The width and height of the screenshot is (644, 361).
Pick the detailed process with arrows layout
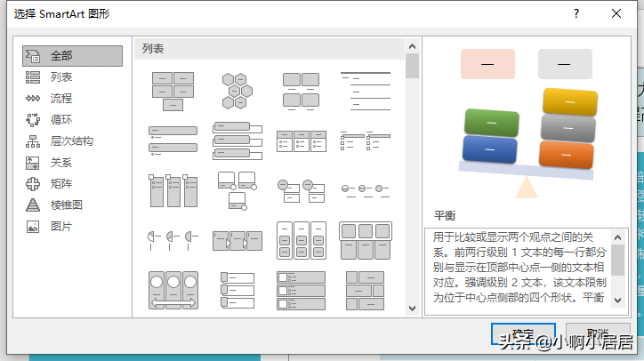pyautogui.click(x=237, y=241)
